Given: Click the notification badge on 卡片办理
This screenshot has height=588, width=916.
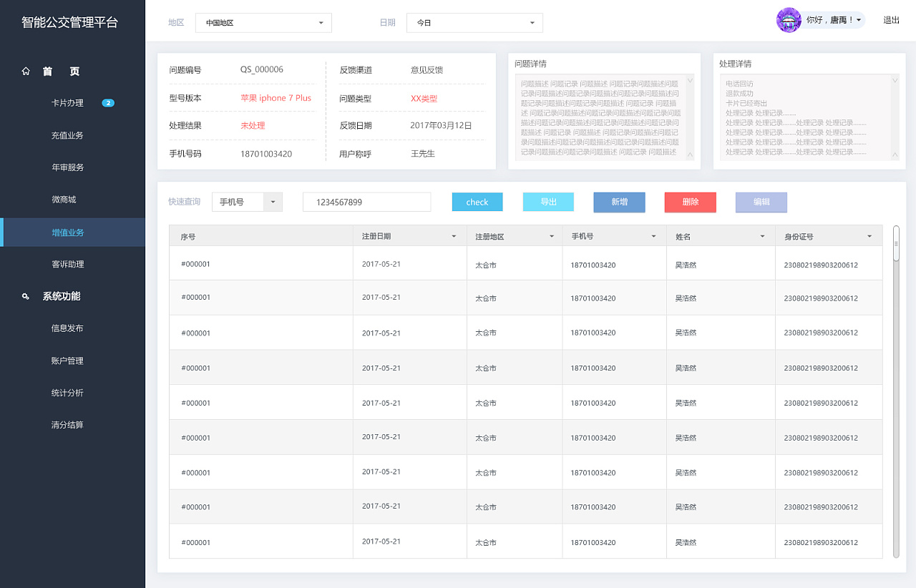Looking at the screenshot, I should 108,102.
